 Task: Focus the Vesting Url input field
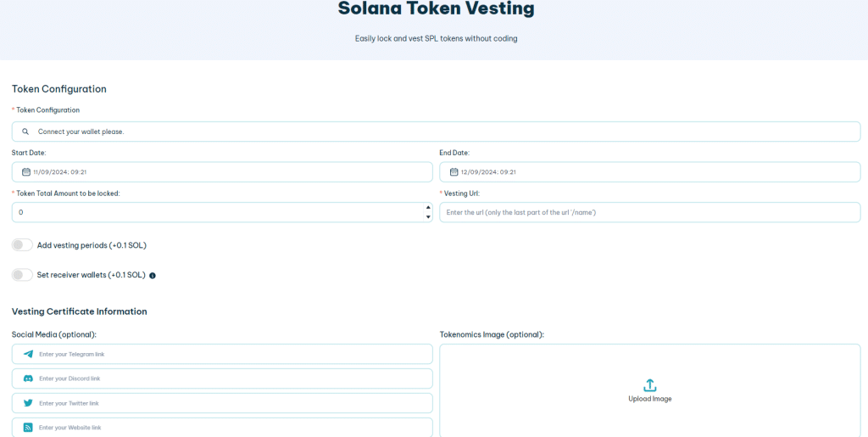pos(650,212)
